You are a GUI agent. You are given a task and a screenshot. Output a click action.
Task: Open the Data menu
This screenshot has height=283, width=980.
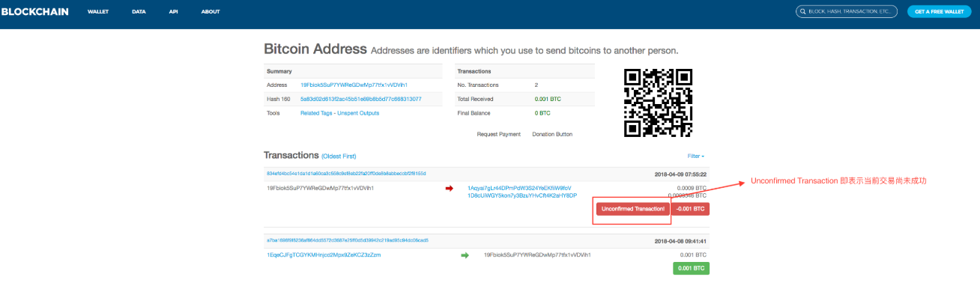(139, 12)
